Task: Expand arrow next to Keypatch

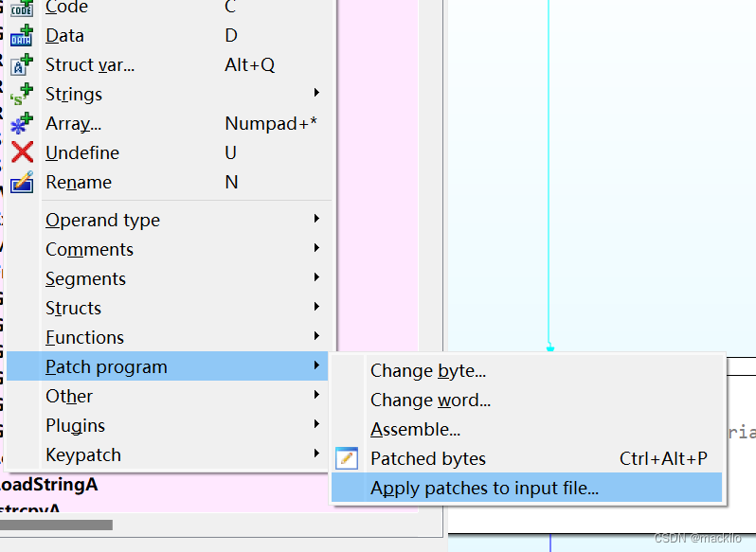Action: [x=316, y=454]
